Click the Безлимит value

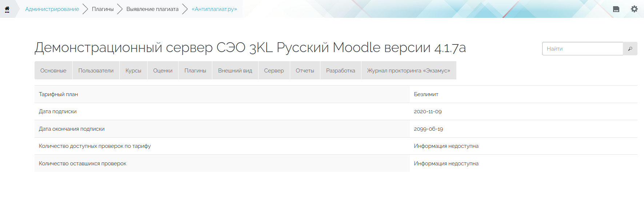click(426, 94)
